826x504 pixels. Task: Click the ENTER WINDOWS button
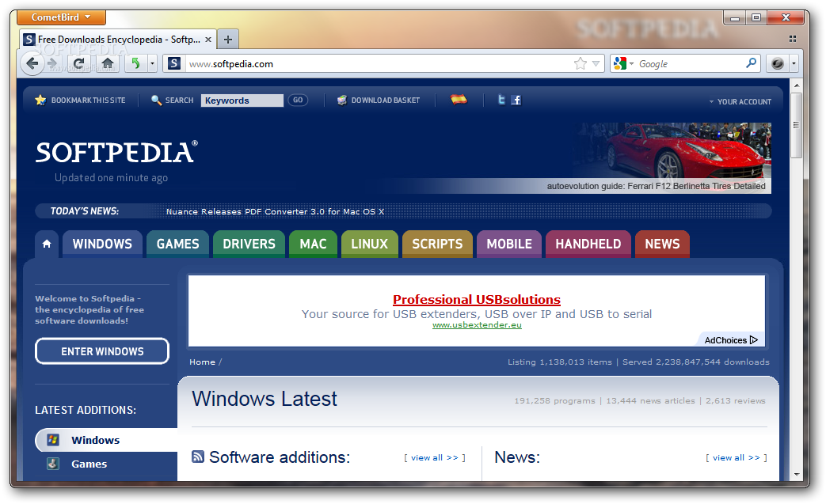[x=102, y=351]
